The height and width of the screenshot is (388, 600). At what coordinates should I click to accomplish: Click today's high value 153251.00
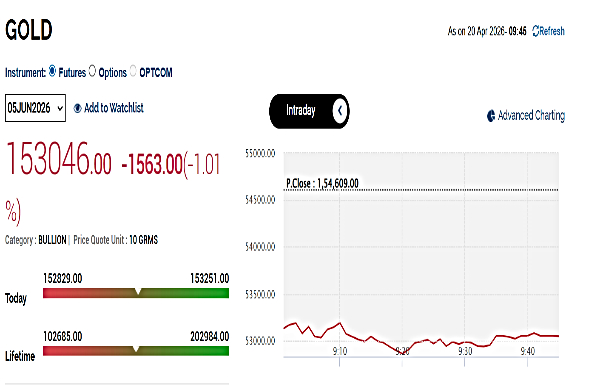click(210, 279)
